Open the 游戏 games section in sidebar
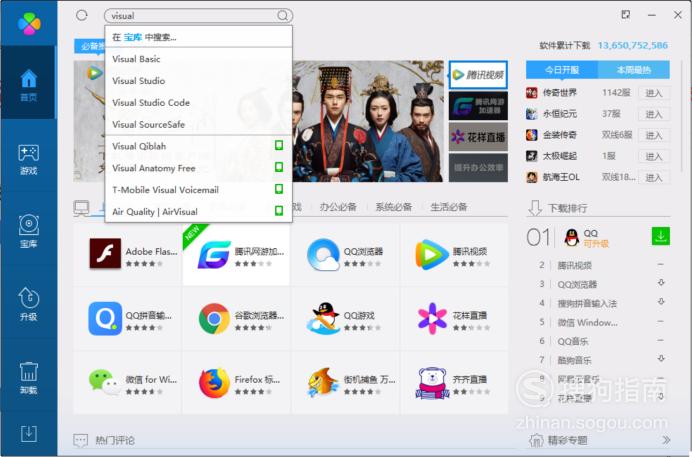The image size is (692, 457). point(29,160)
